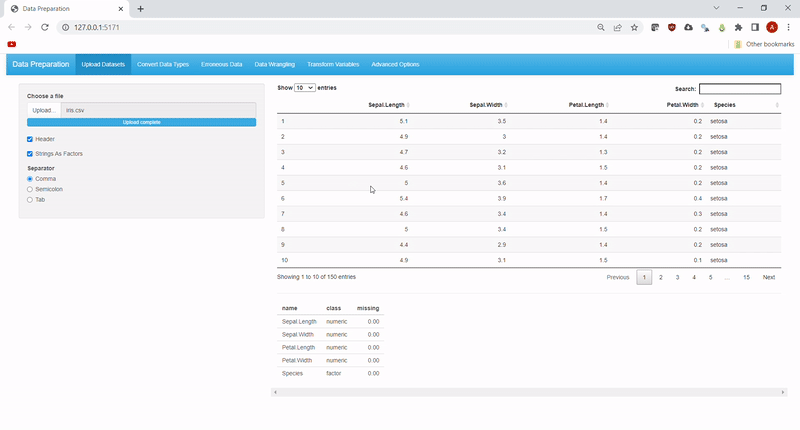This screenshot has width=800, height=430.
Task: Click 'Showing 1 to 10 of 150 entries'
Action: point(316,277)
